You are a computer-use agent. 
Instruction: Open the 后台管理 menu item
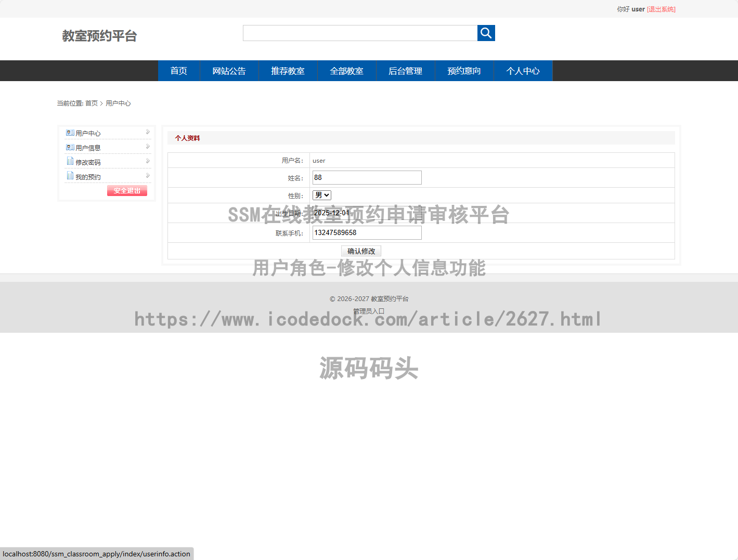pos(405,71)
